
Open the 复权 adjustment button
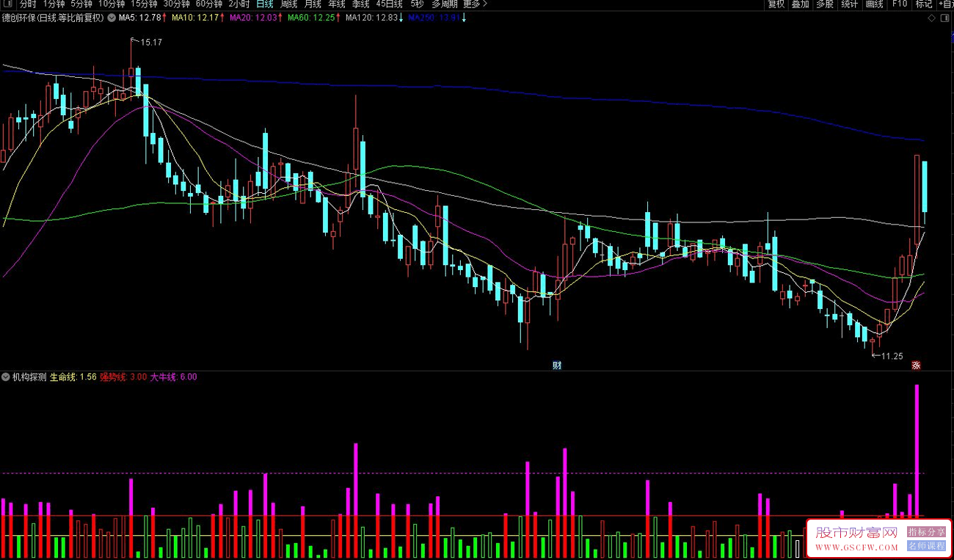(776, 4)
